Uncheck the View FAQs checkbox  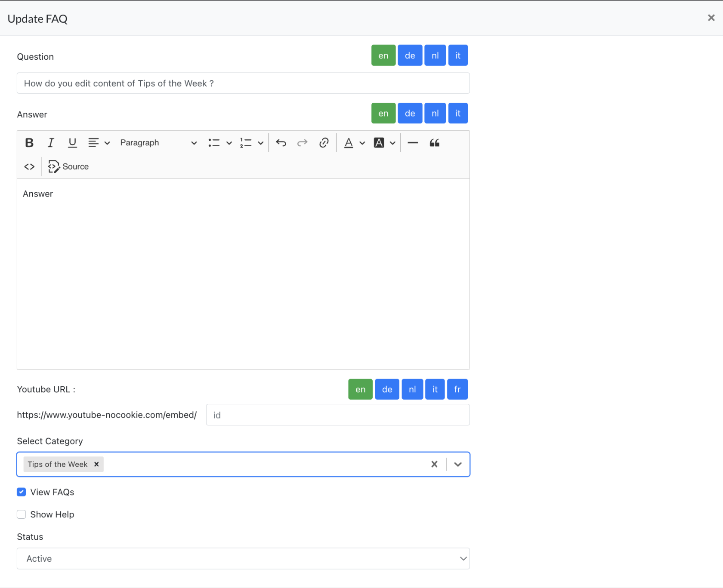tap(21, 492)
